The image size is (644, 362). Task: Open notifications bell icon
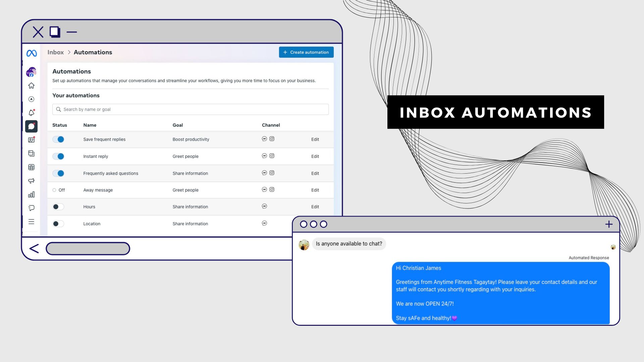pyautogui.click(x=31, y=113)
